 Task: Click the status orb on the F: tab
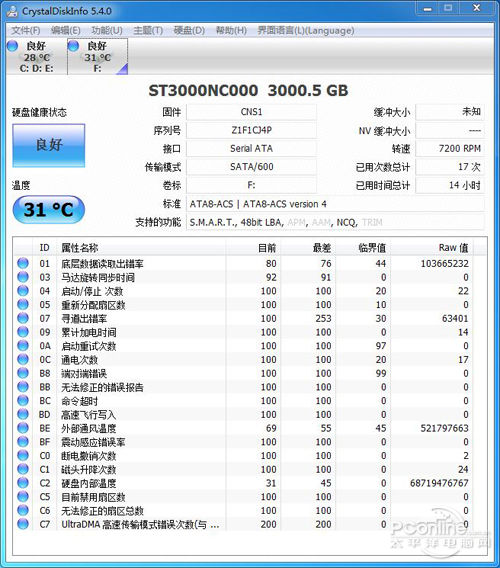coord(73,46)
